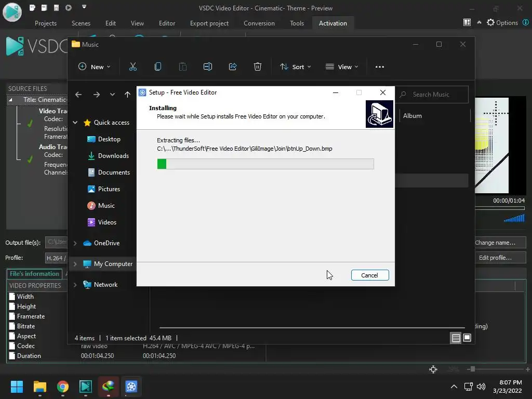
Task: Select Downloads in Quick access
Action: coord(108,156)
